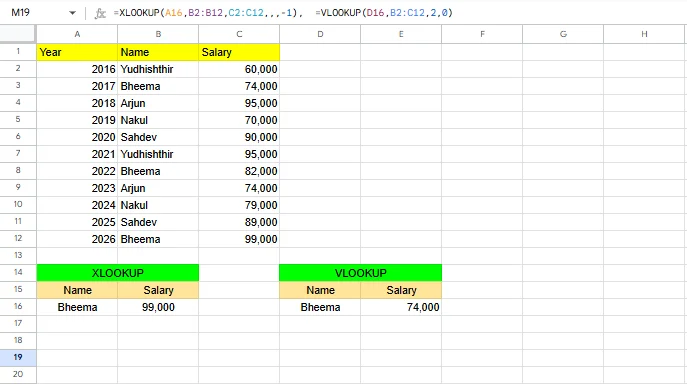Click the formula bar text
This screenshot has width=687, height=384.
[283, 13]
